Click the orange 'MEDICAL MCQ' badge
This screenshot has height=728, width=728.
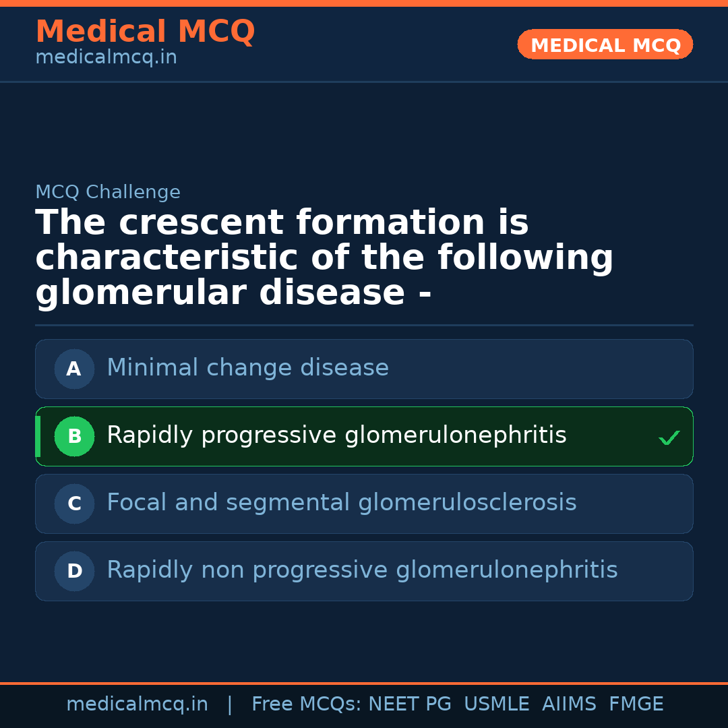pos(605,44)
